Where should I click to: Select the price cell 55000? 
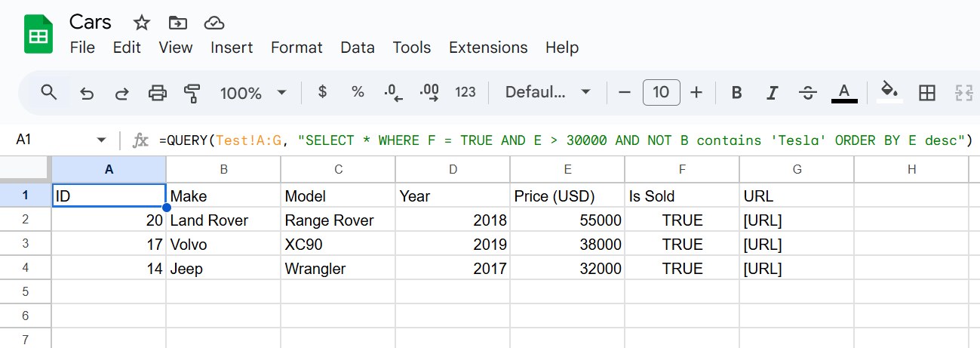[x=567, y=220]
